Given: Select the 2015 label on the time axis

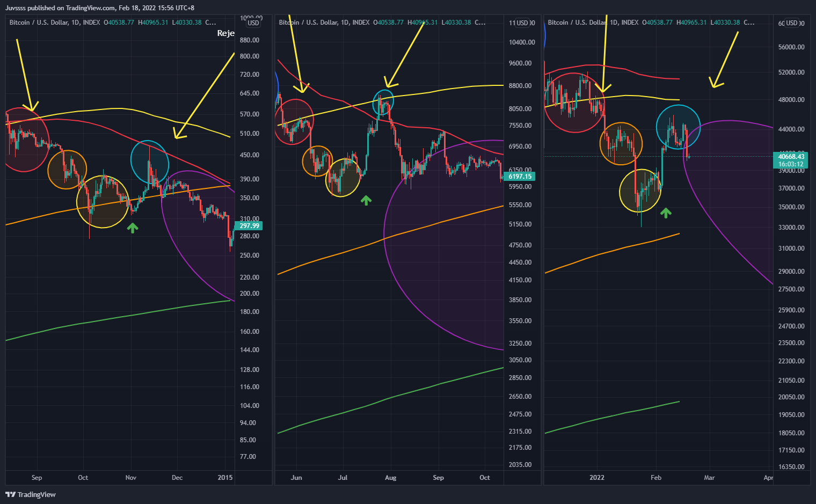Looking at the screenshot, I should (x=225, y=478).
